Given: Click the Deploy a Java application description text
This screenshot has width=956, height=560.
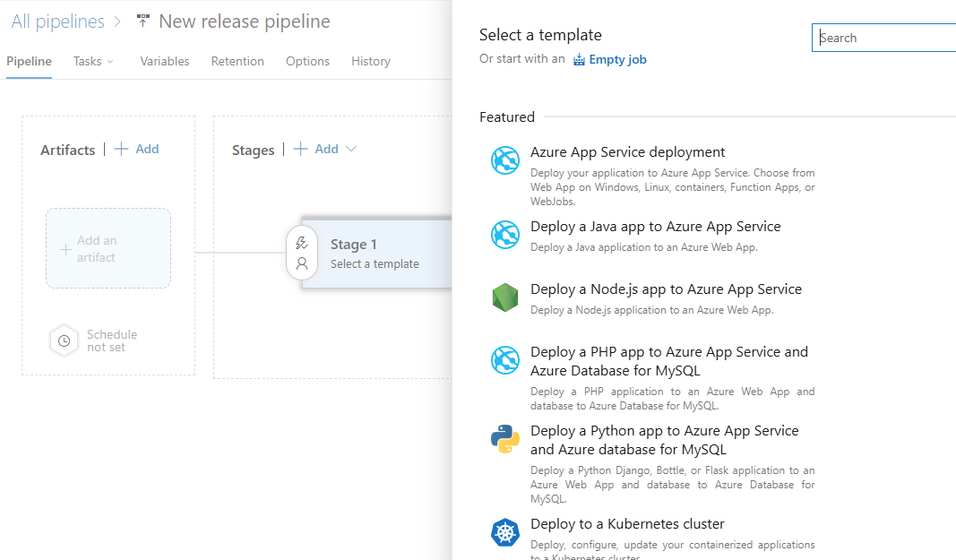Looking at the screenshot, I should point(644,247).
